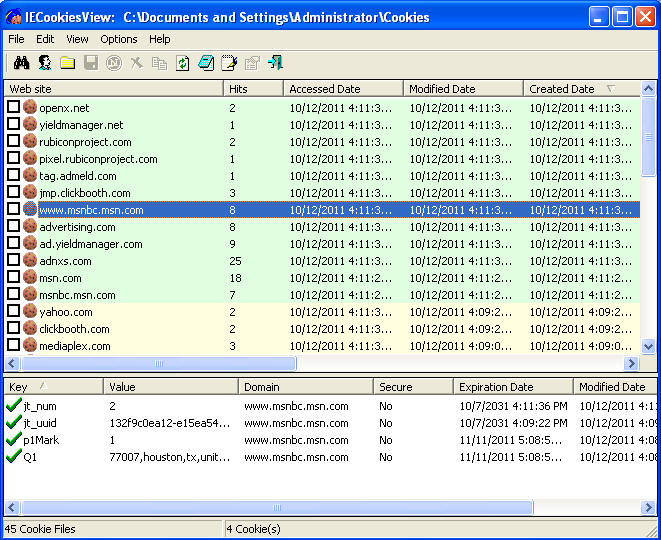
Task: Sort by the Web site column header
Action: 113,89
